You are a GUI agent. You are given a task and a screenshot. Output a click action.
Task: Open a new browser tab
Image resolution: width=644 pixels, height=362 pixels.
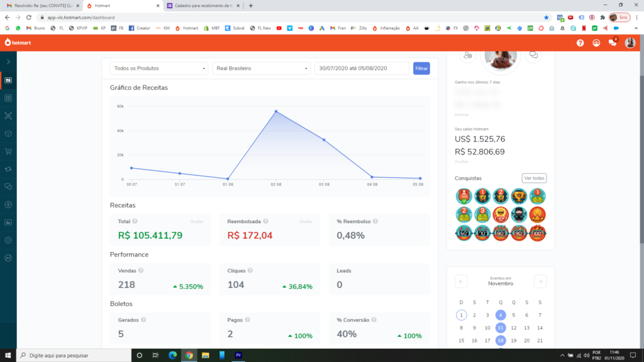250,6
